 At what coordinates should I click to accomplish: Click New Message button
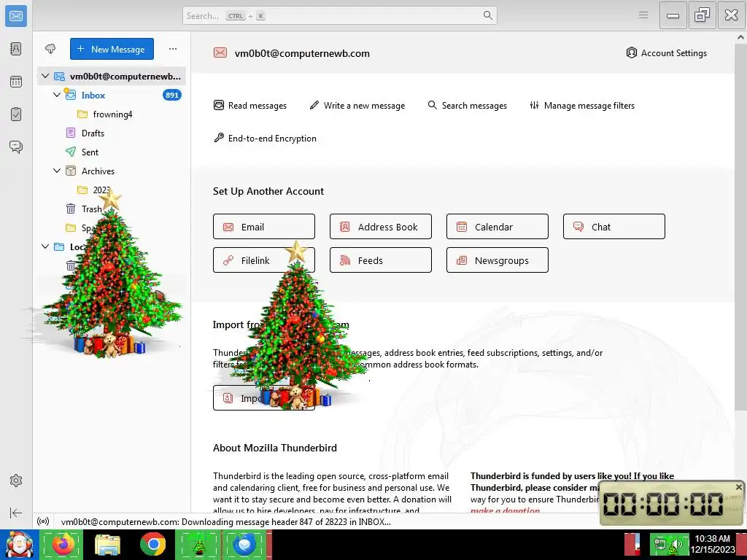(x=112, y=49)
